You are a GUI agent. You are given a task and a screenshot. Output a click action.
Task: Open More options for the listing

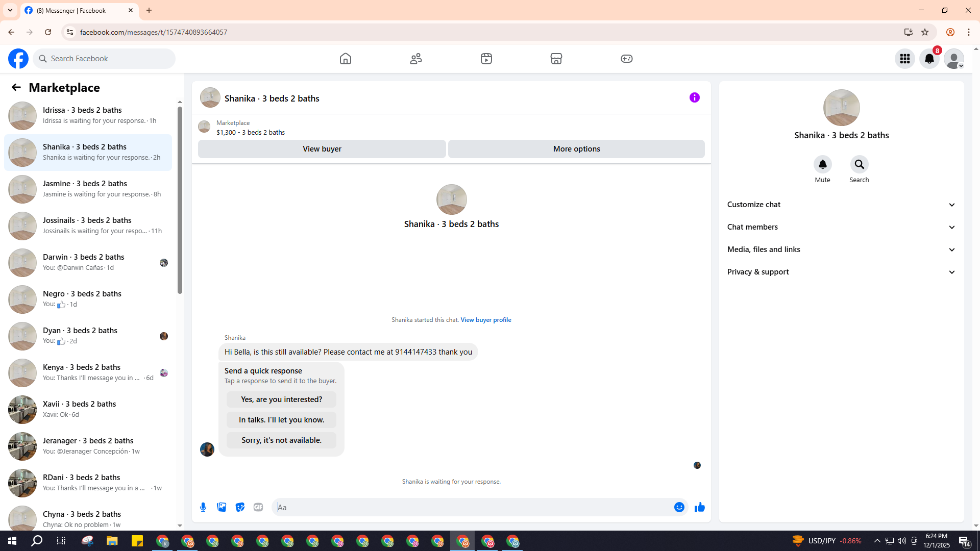coord(577,149)
